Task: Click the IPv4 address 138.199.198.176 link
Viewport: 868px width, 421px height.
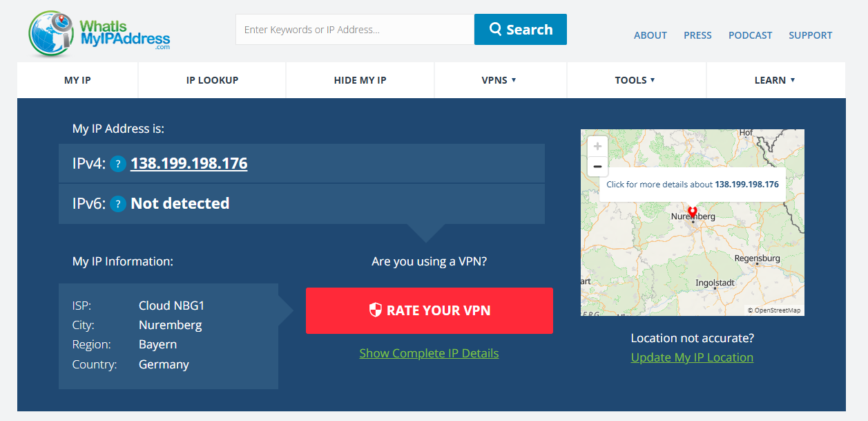Action: pyautogui.click(x=189, y=163)
